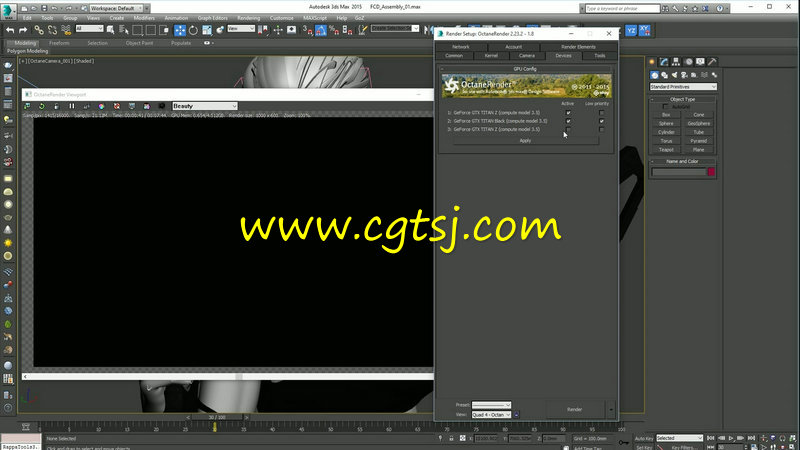
Task: Enable Active for GPU 3 TITAN Z
Action: pyautogui.click(x=568, y=130)
